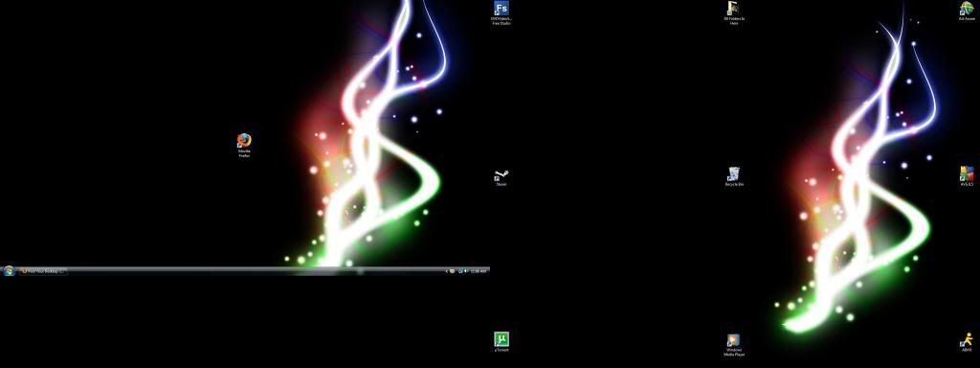Activate the Post Your Desktop taskbar button
Image resolution: width=980 pixels, height=368 pixels.
43,271
